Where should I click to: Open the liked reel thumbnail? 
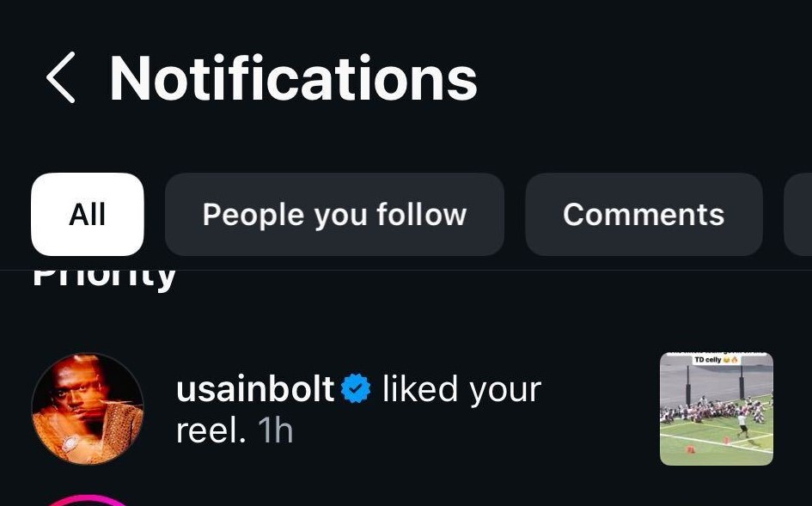click(717, 409)
